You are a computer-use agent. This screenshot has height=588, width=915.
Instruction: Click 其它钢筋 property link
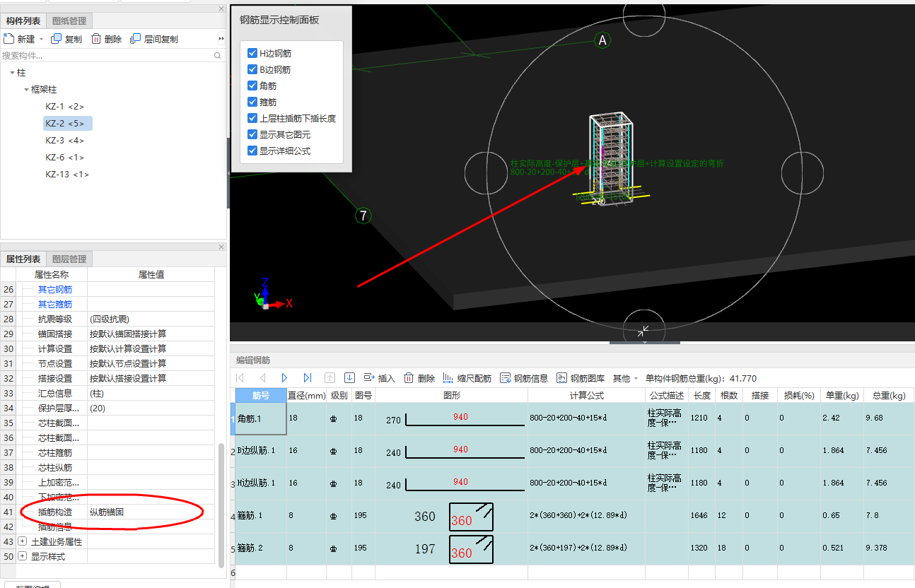[x=54, y=289]
